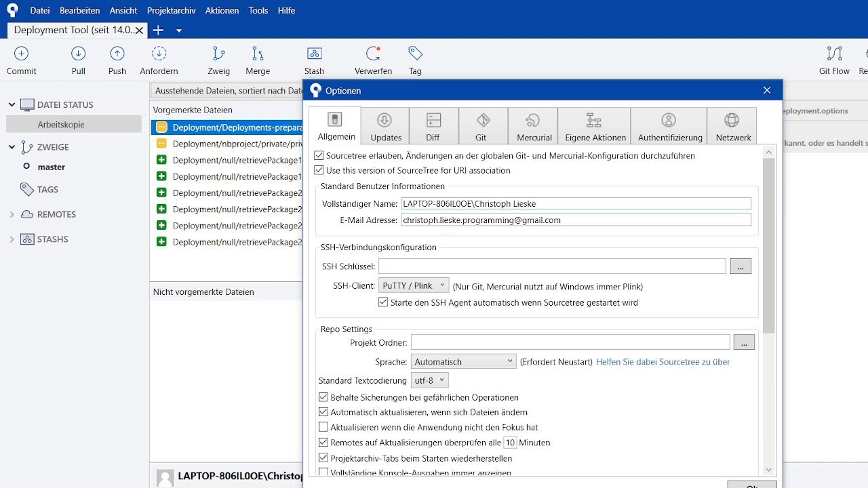Select the Allgemein options tab

point(335,126)
